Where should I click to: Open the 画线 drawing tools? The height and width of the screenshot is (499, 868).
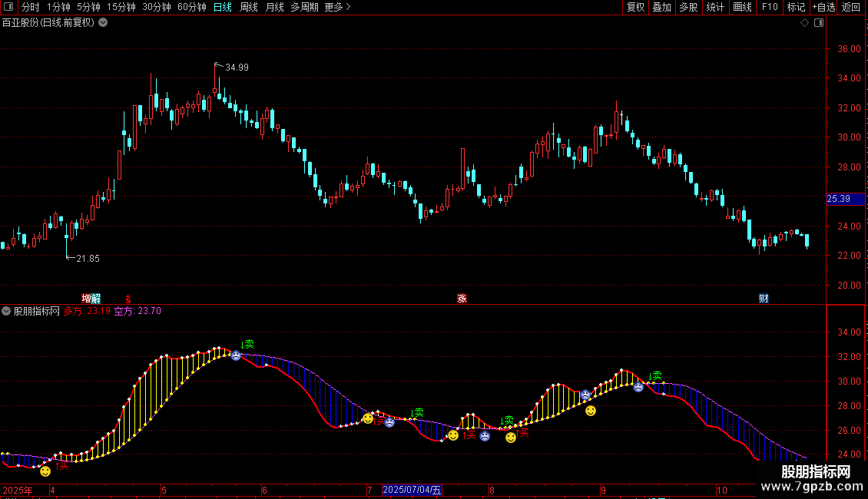click(x=742, y=7)
